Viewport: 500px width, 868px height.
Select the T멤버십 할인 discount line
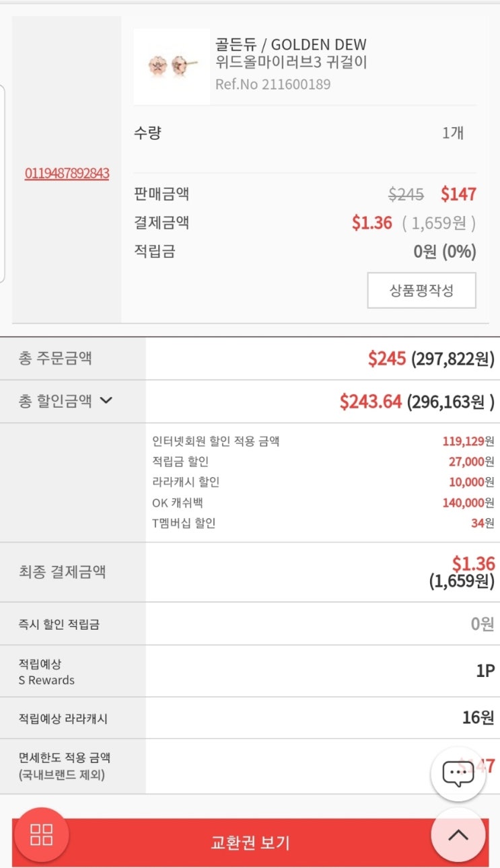coord(184,523)
